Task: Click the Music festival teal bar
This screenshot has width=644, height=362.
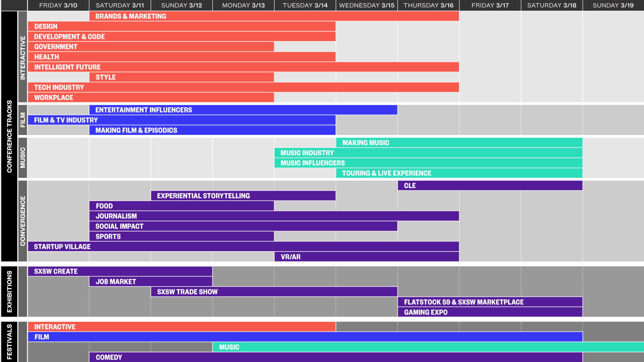Action: pyautogui.click(x=428, y=347)
